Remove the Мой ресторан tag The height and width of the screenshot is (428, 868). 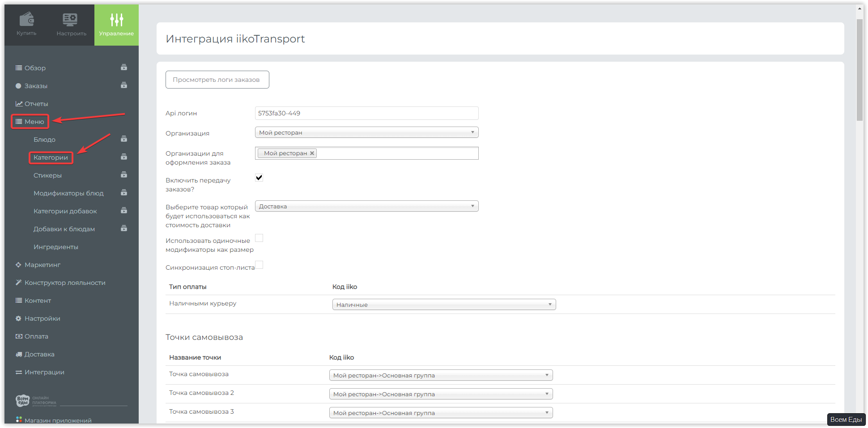tap(312, 153)
